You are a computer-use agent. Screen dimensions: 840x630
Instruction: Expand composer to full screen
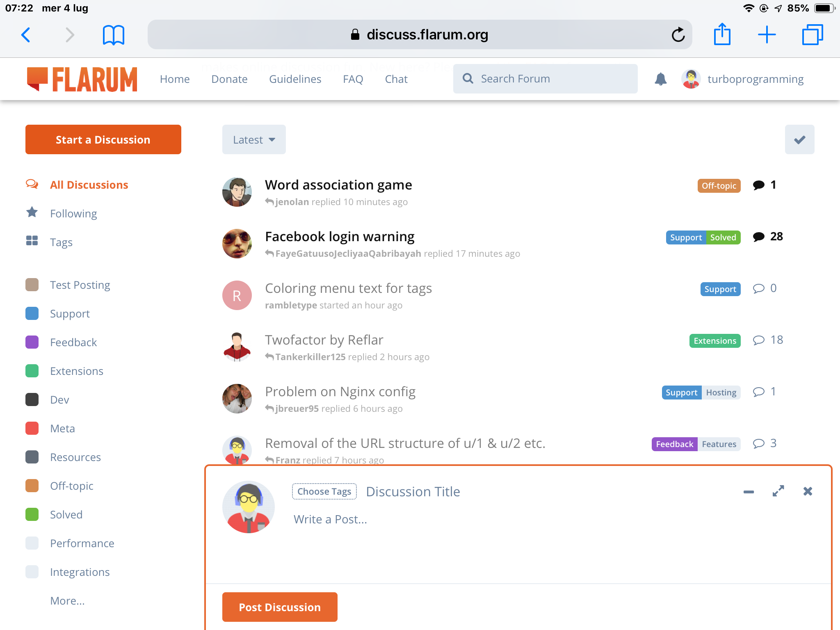pyautogui.click(x=778, y=491)
